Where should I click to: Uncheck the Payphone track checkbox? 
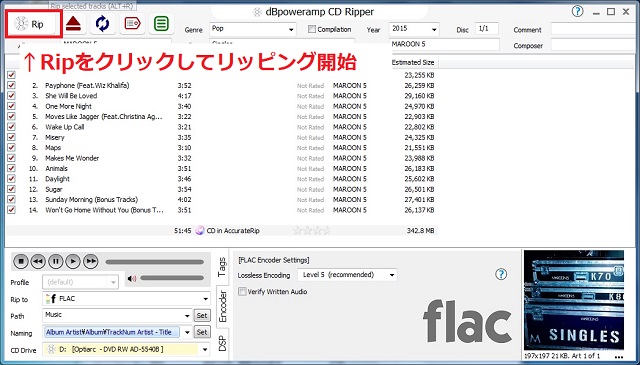[x=11, y=85]
